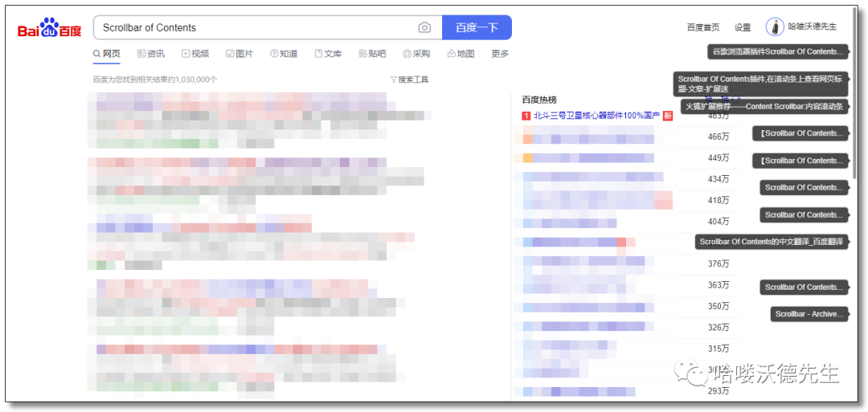Open hot topic 北斗三号卫星核心器部件100%国产

(x=596, y=116)
